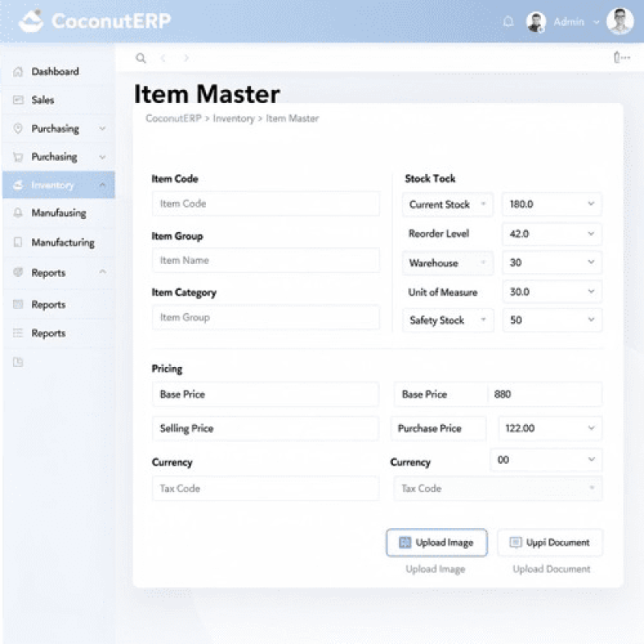Click the Inventory breadcrumb link
The height and width of the screenshot is (644, 644).
click(x=233, y=118)
